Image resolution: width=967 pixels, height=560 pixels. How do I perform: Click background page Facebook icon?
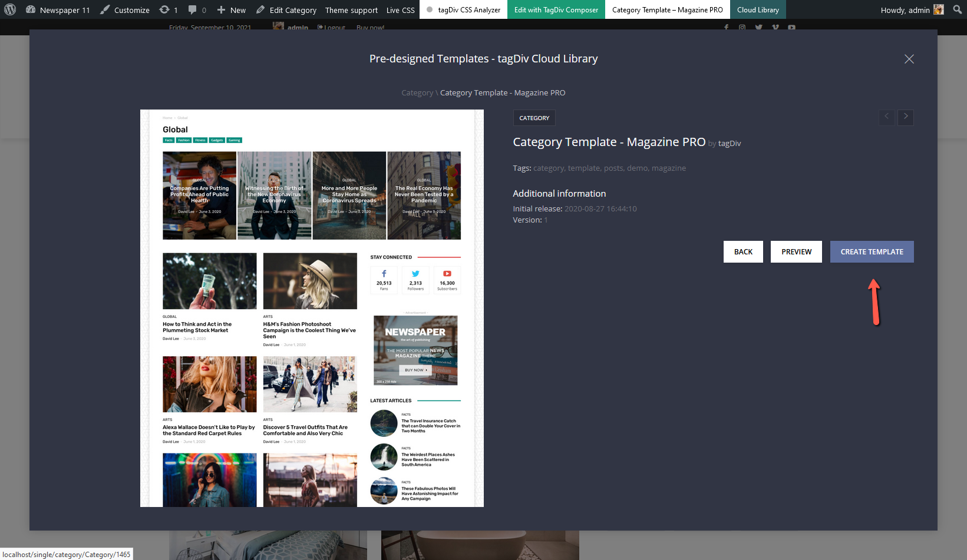[726, 27]
